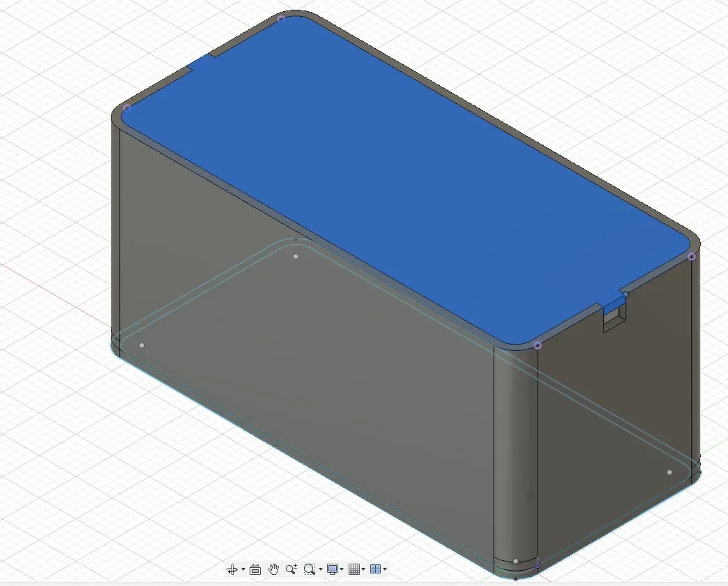The image size is (728, 586).
Task: Select the Orbit tool
Action: tap(233, 569)
